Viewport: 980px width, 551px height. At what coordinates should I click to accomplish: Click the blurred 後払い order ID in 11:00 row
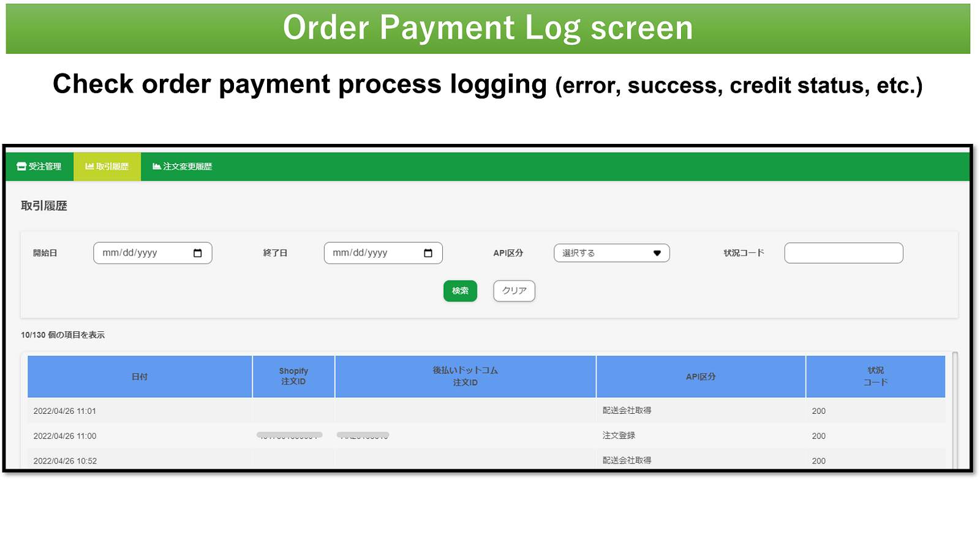(363, 435)
